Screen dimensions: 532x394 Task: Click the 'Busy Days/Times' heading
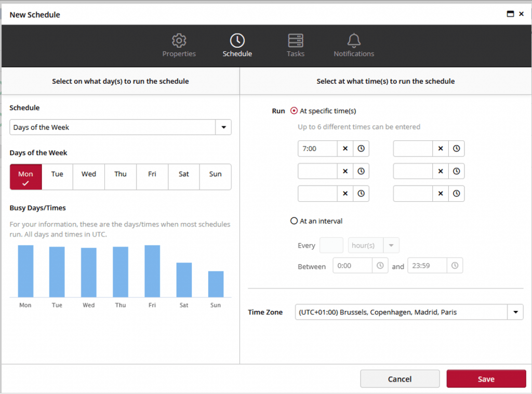point(37,208)
